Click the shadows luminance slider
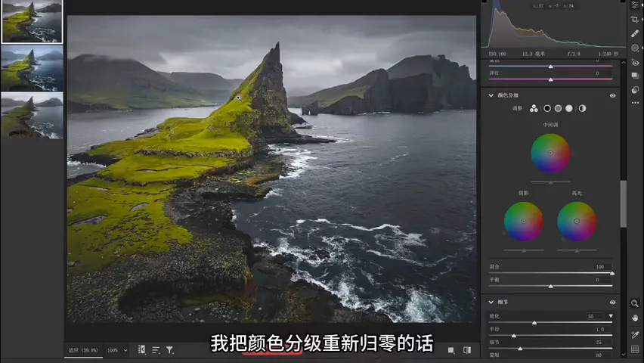 [524, 250]
